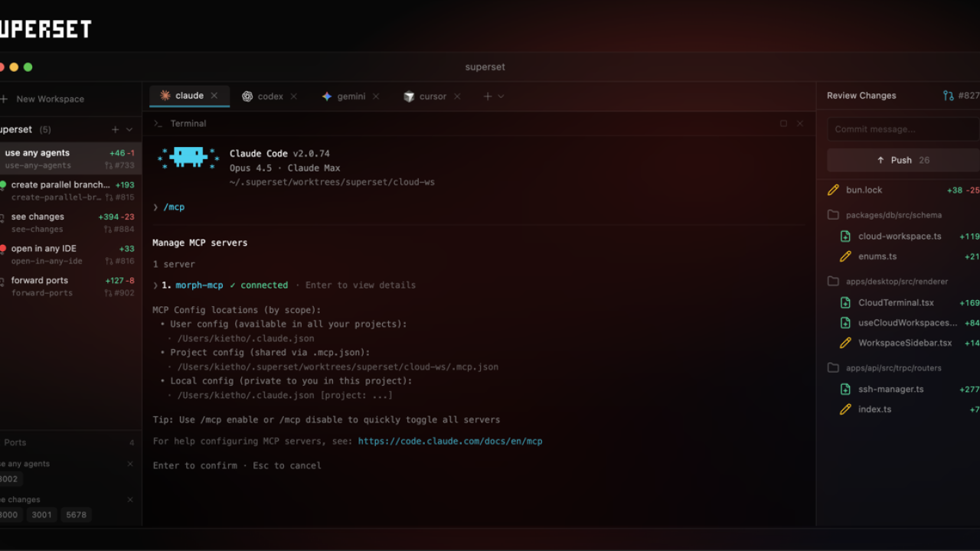This screenshot has width=980, height=551.
Task: Open the new tab dropdown chevron
Action: 501,96
